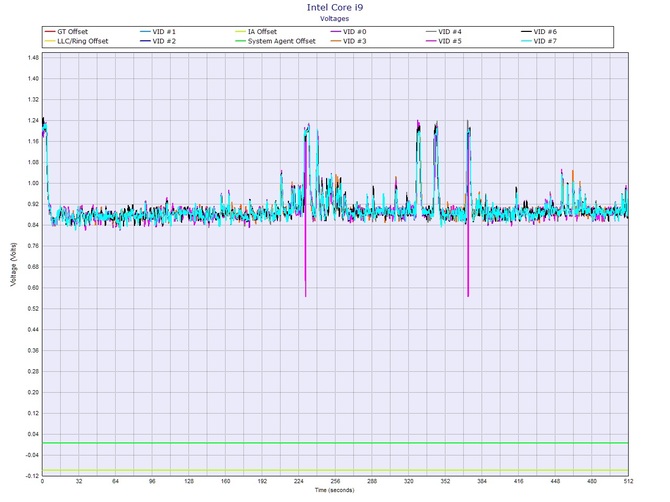Click the magenta VID #5 legend color line

click(x=431, y=41)
